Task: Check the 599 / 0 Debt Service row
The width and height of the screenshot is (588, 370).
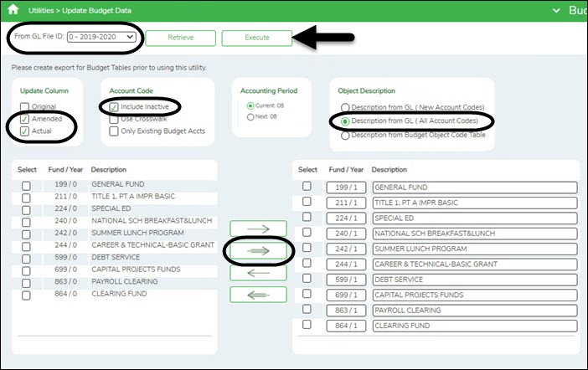Action: coord(26,259)
